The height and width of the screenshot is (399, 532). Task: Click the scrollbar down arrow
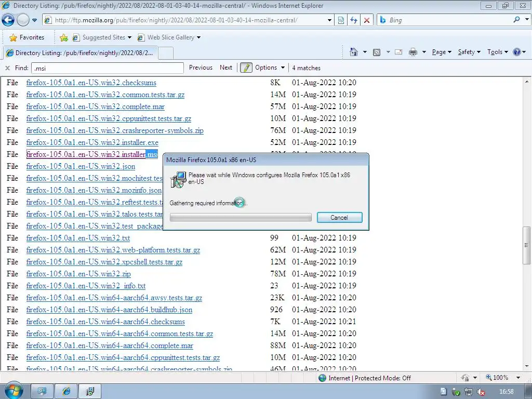coord(526,366)
